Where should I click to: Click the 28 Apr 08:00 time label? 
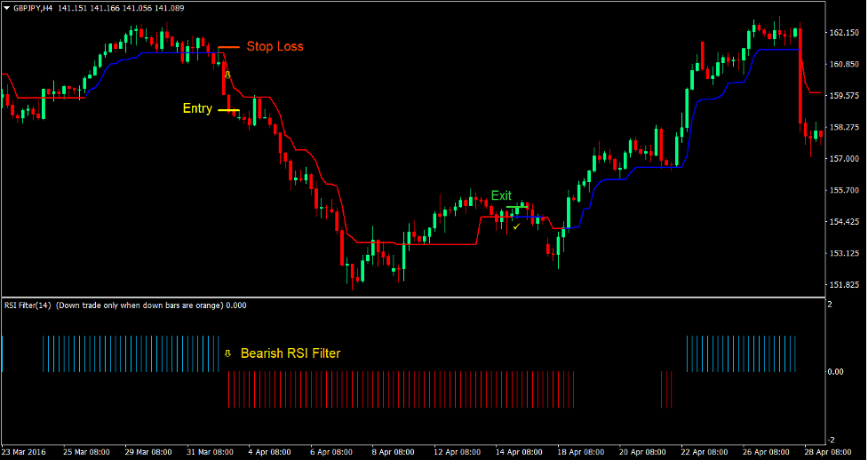click(829, 452)
